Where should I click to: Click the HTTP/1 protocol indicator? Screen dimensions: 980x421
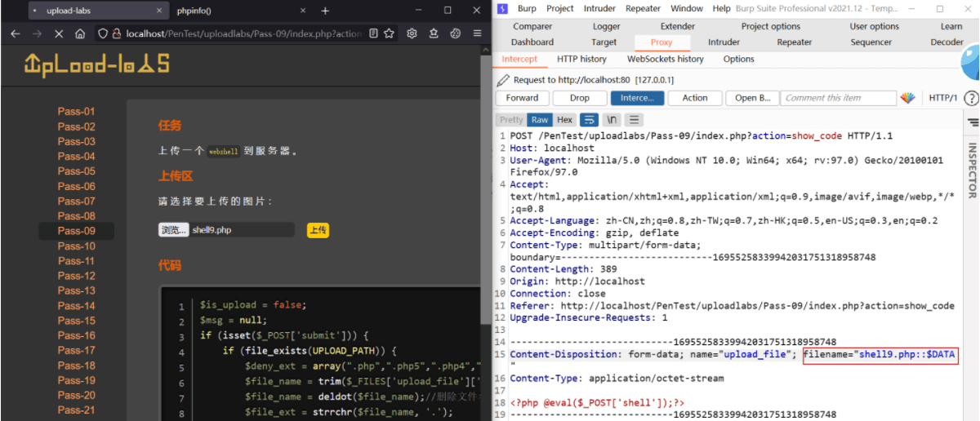pos(942,98)
